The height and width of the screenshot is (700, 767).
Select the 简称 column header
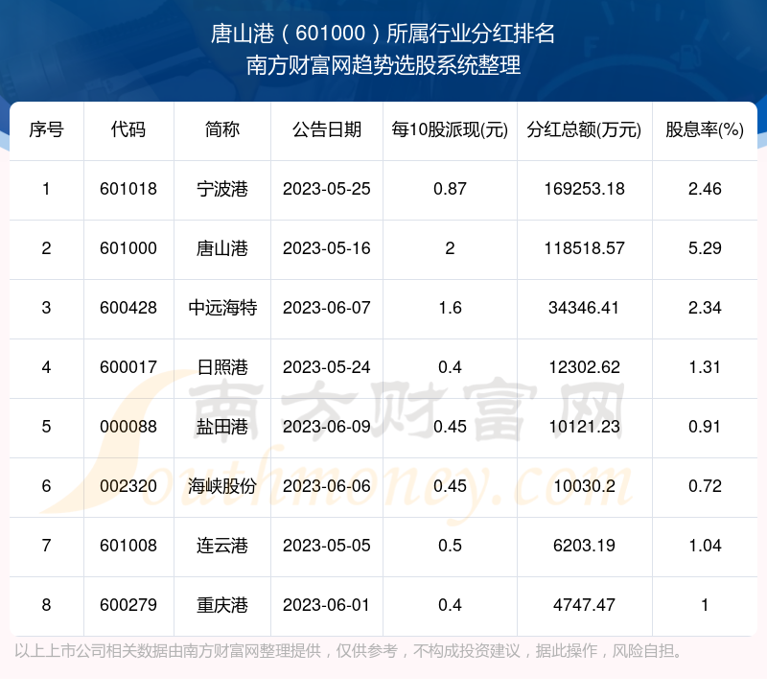(222, 130)
